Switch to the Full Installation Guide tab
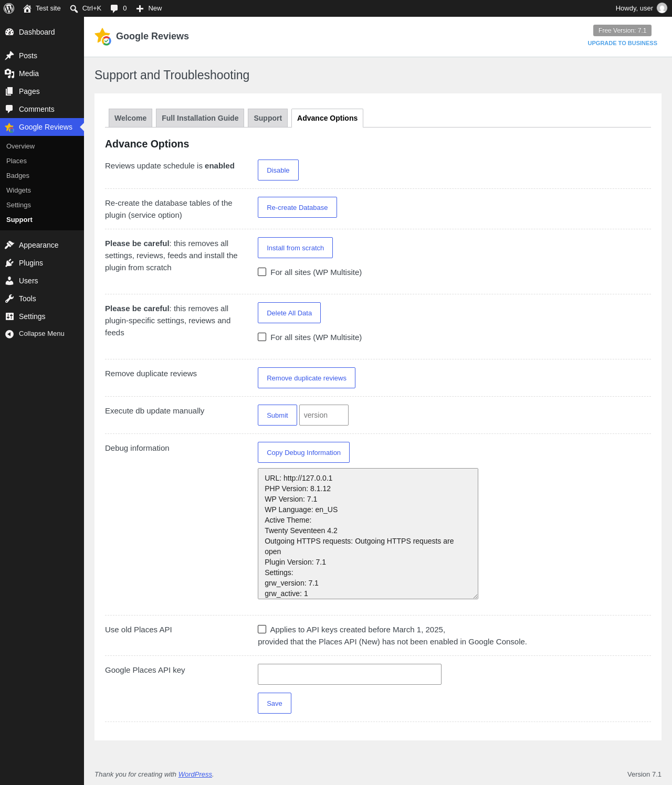The image size is (672, 785). click(x=200, y=118)
